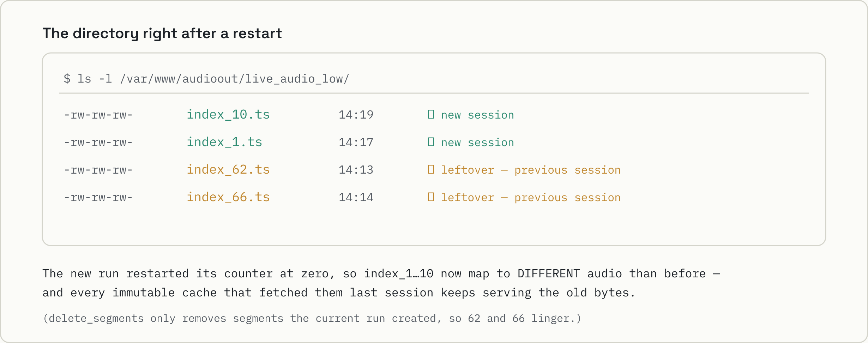Click the heading 'The directory right after a restart'
Image resolution: width=868 pixels, height=343 pixels.
[162, 34]
